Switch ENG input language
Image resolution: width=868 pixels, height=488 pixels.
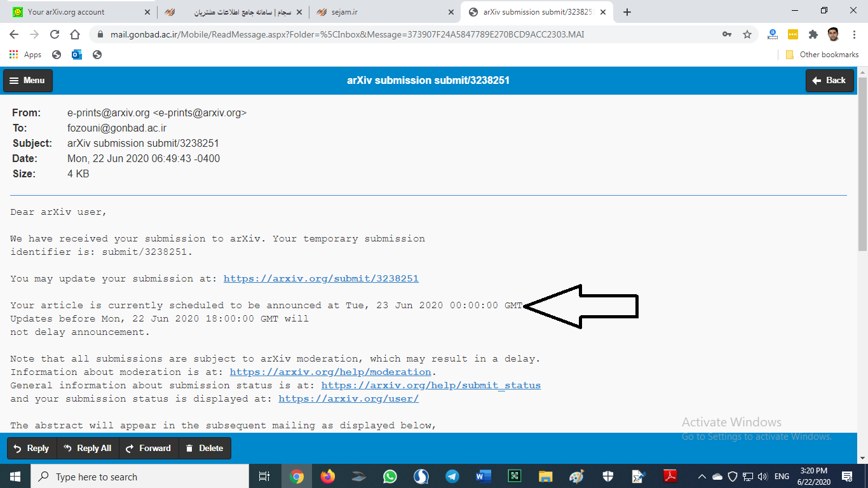click(782, 477)
